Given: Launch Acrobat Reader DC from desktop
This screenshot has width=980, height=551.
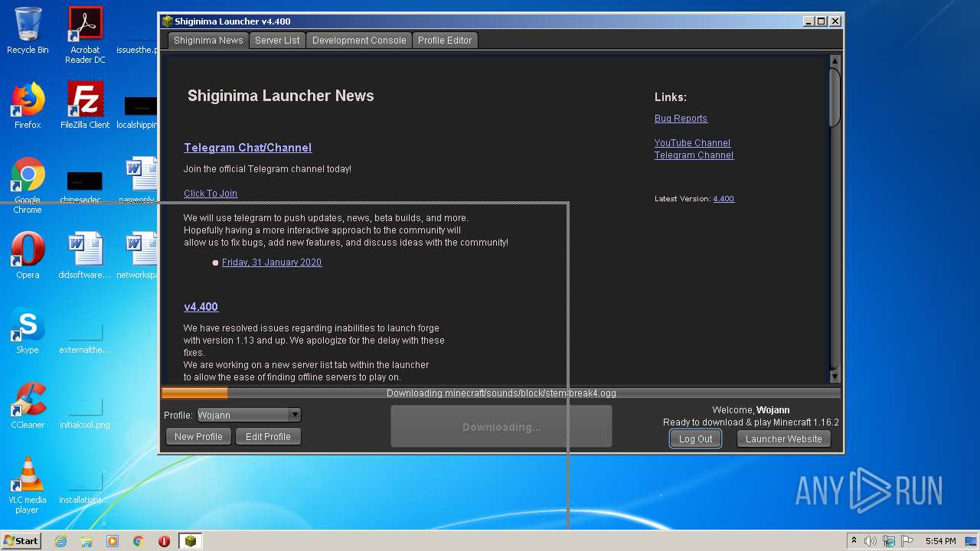Looking at the screenshot, I should [85, 35].
